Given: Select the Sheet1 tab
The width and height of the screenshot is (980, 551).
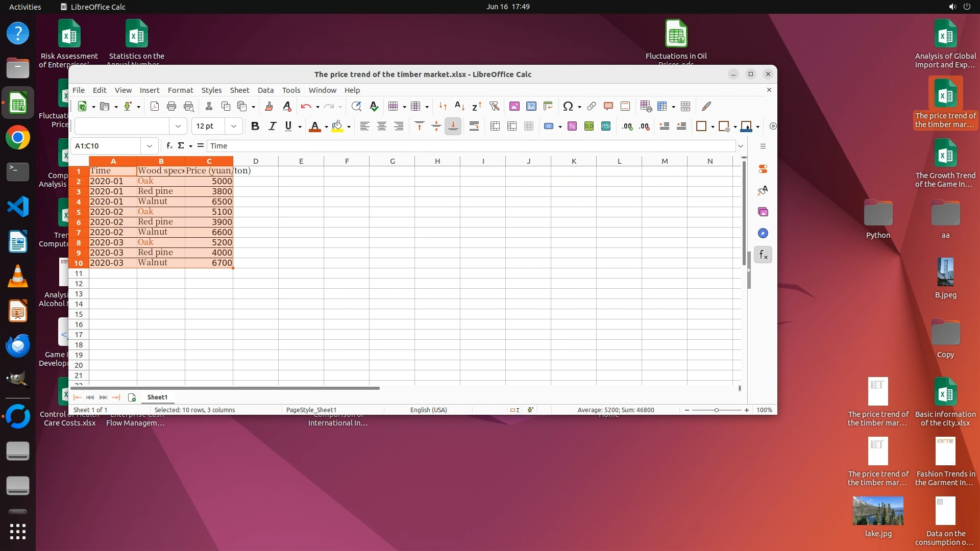Looking at the screenshot, I should click(x=157, y=397).
